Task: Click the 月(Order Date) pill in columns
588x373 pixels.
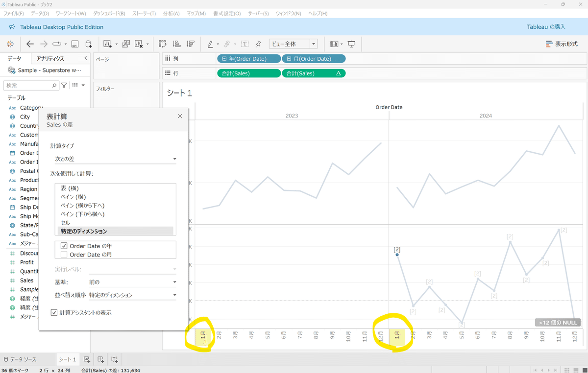Action: (314, 59)
